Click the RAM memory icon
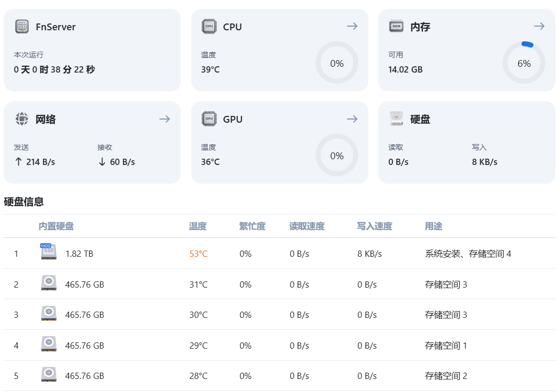Image resolution: width=557 pixels, height=392 pixels. pos(397,27)
